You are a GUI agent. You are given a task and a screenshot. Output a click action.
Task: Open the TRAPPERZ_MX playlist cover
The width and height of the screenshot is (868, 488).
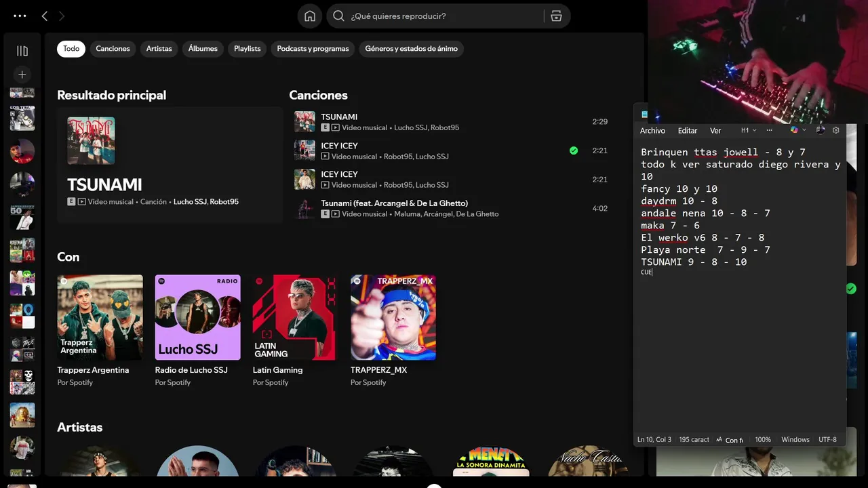coord(393,317)
